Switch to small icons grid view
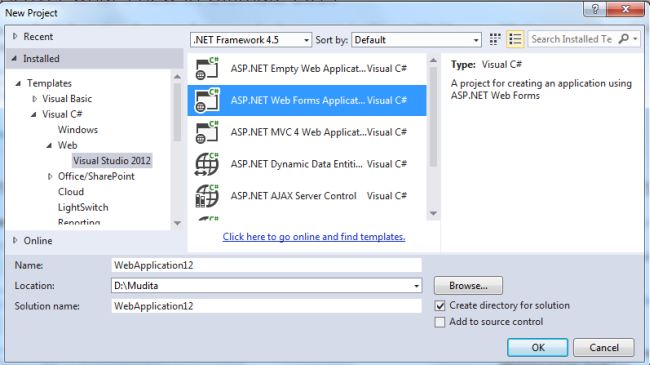650x365 pixels. click(495, 39)
